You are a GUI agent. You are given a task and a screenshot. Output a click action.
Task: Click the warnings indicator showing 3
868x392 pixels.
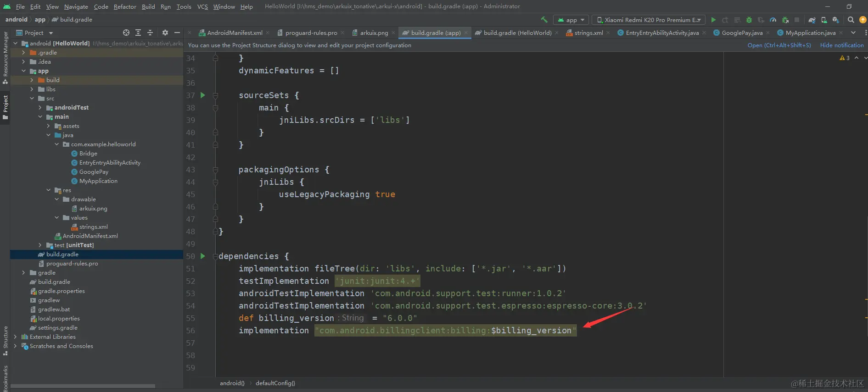point(845,58)
